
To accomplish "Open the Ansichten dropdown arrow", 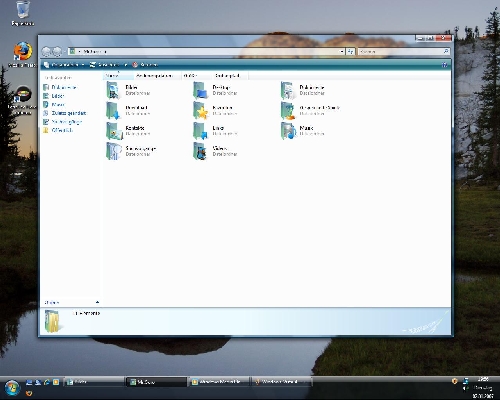I will 126,65.
